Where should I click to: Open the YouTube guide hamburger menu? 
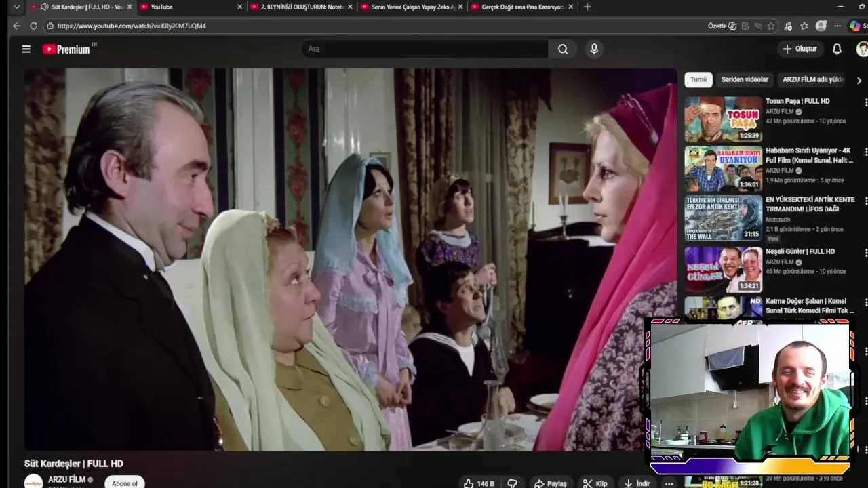pyautogui.click(x=26, y=49)
